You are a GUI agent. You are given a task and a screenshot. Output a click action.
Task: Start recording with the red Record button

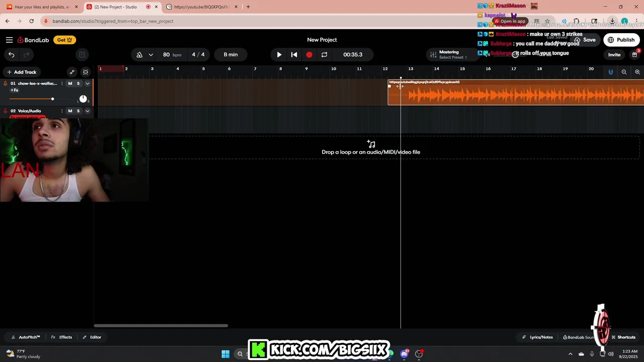pos(309,54)
